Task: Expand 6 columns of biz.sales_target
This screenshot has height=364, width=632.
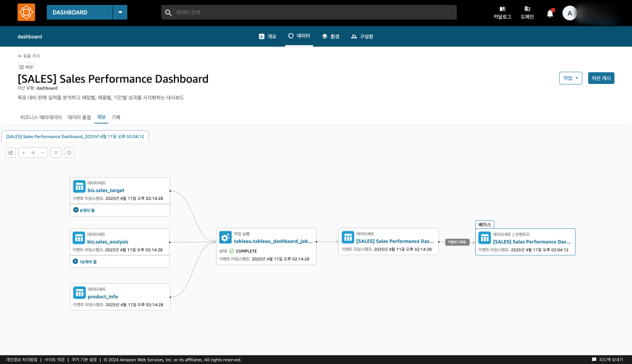Action: [x=84, y=210]
